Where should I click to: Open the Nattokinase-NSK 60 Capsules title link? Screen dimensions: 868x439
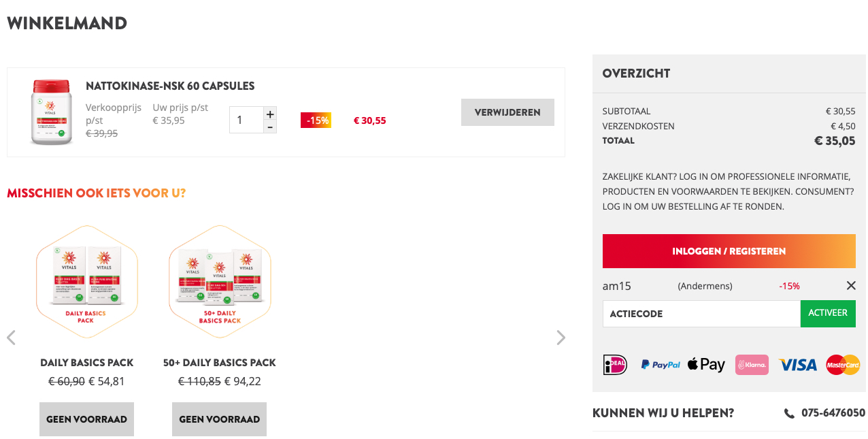pos(170,86)
